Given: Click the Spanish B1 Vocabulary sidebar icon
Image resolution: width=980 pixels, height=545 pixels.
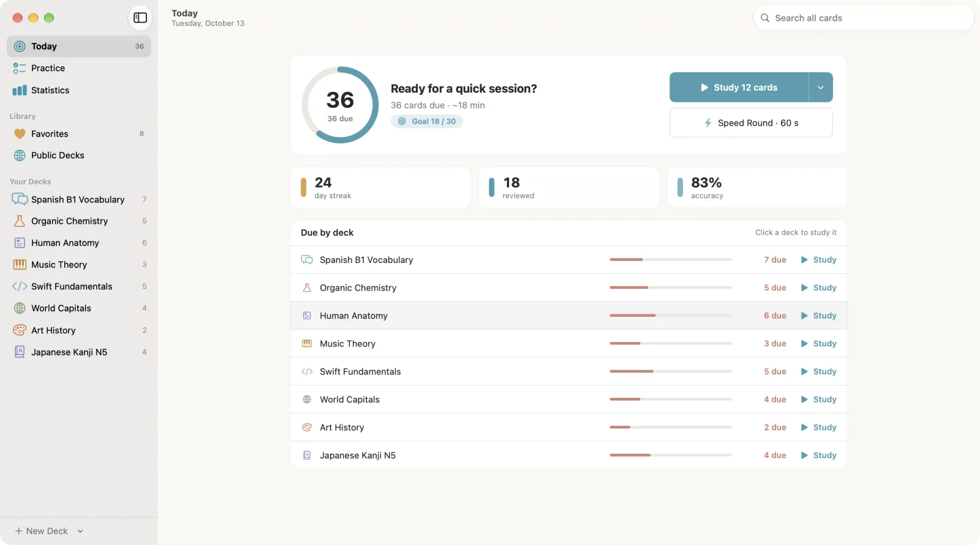Looking at the screenshot, I should 20,199.
